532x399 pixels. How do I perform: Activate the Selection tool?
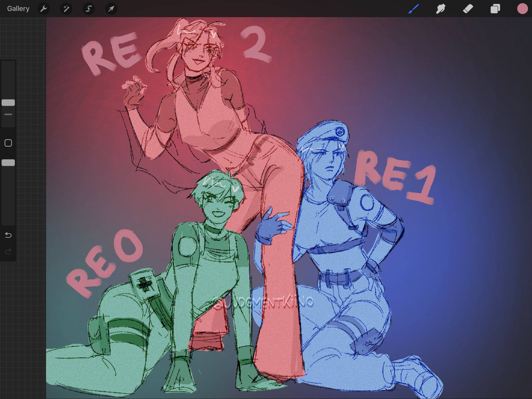89,9
